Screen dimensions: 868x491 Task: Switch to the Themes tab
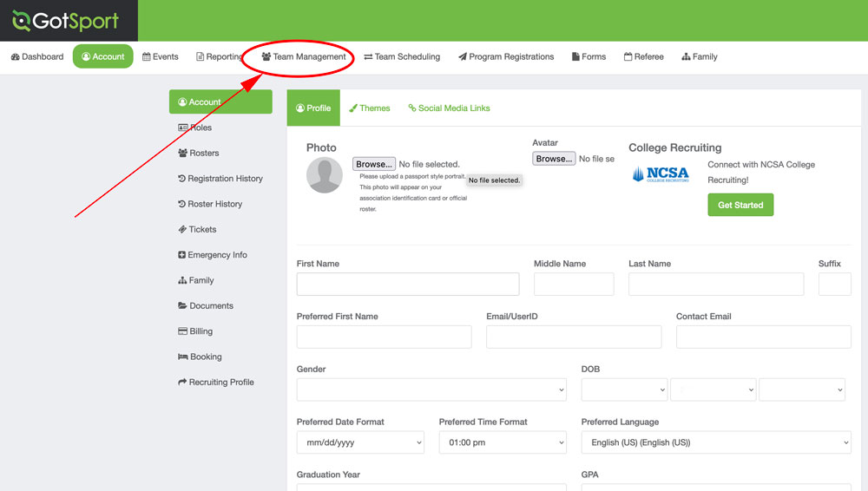point(369,108)
